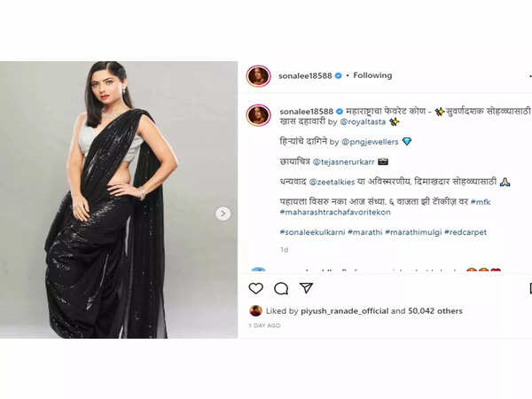Open piyush_ranade_official username in likes

pos(345,311)
